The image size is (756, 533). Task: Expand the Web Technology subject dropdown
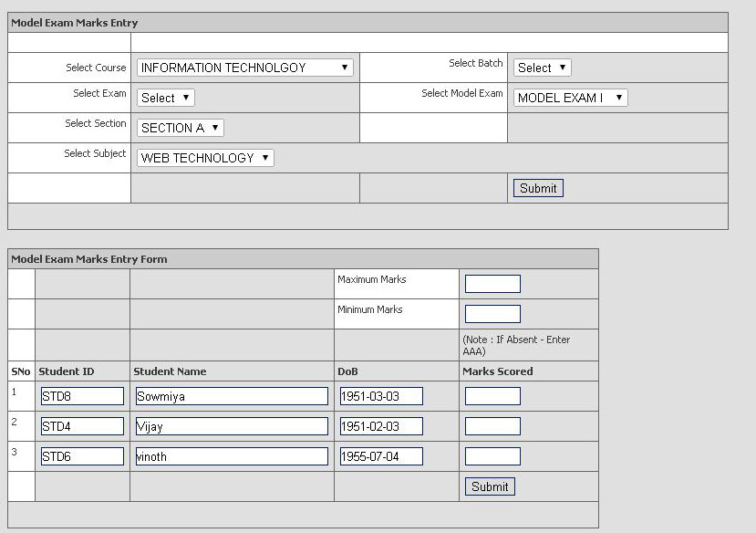(205, 158)
